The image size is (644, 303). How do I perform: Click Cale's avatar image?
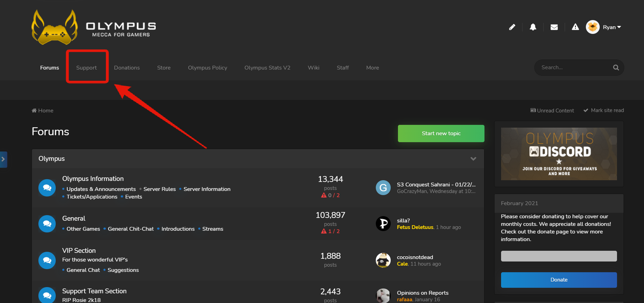coord(383,260)
